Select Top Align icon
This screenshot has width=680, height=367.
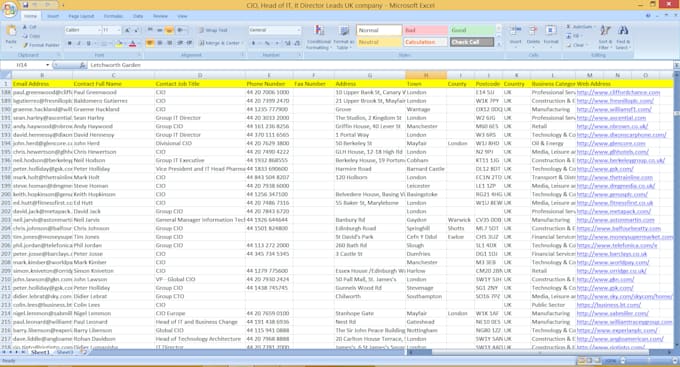click(150, 30)
